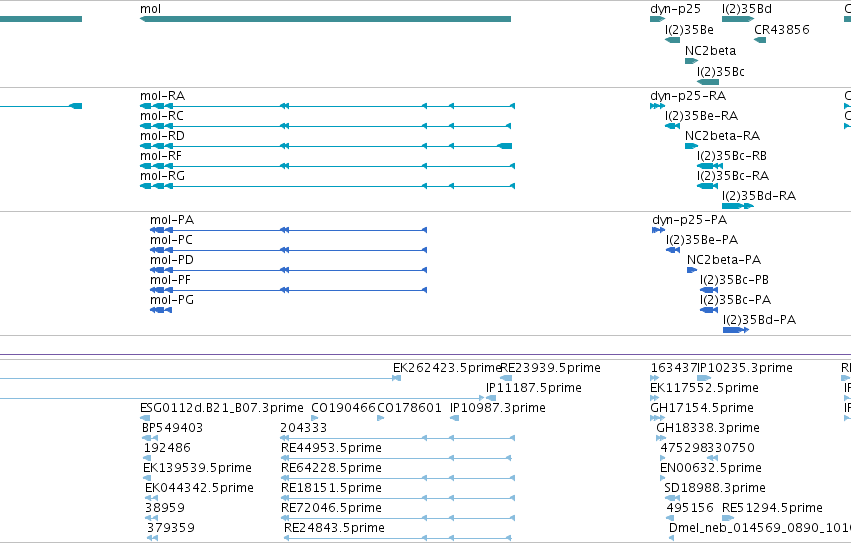Select the ESG0112d.B21_B07.3prime EST label
851x543 pixels.
click(222, 408)
